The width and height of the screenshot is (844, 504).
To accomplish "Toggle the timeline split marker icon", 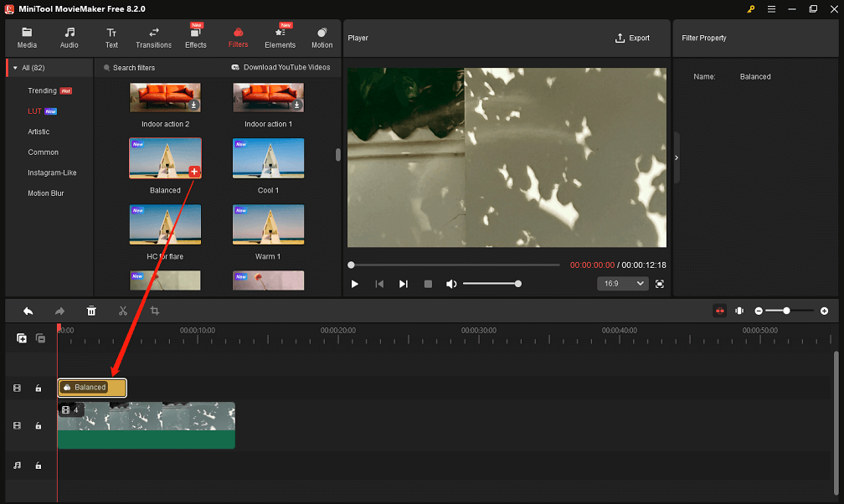I will (739, 311).
